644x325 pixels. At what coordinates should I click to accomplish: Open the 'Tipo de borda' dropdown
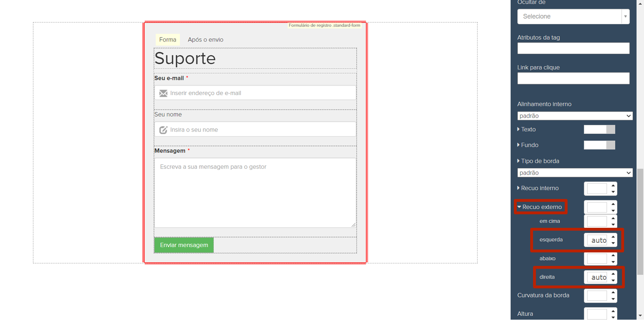[x=575, y=173]
